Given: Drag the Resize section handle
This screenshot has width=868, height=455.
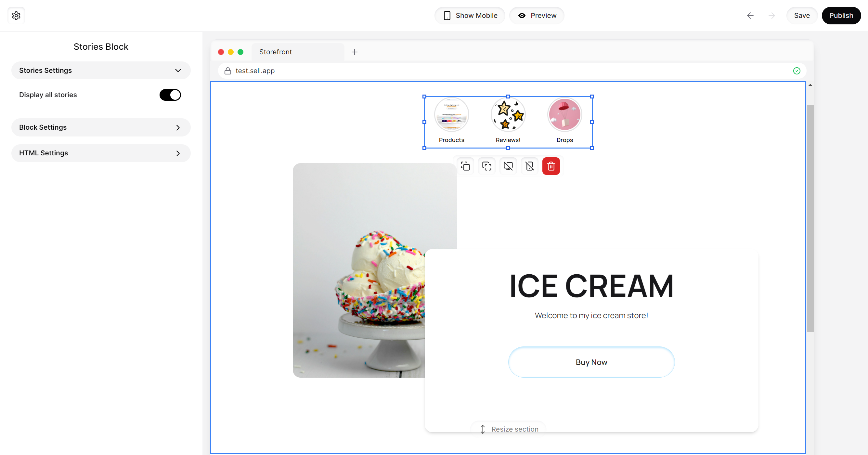Looking at the screenshot, I should 508,429.
